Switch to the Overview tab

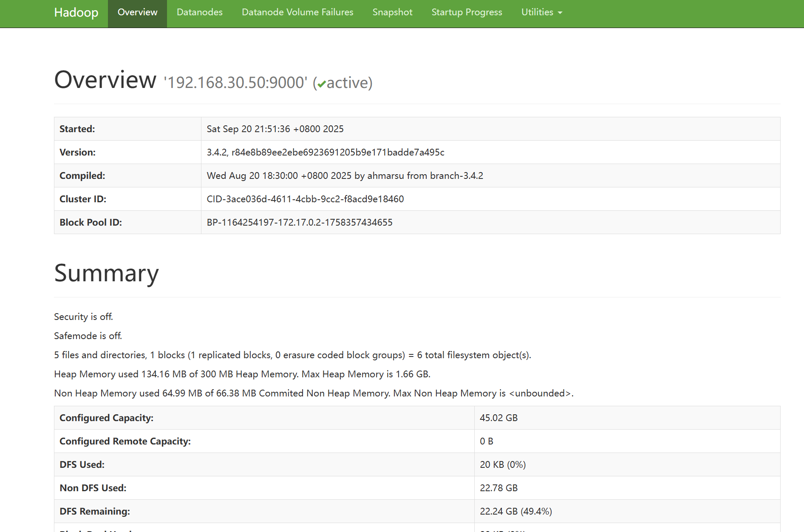(x=137, y=13)
